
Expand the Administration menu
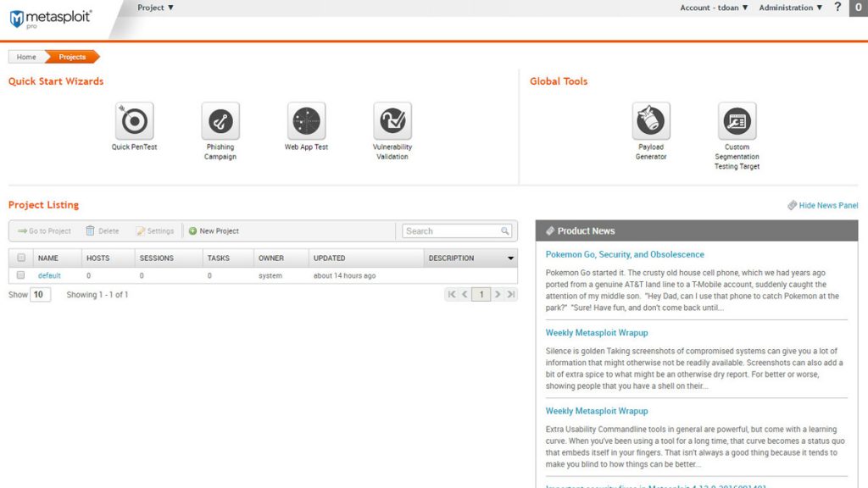point(790,8)
